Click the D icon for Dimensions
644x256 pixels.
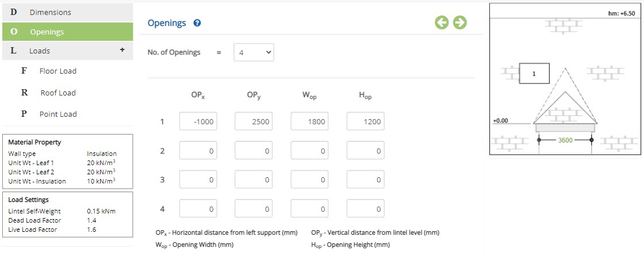click(14, 12)
